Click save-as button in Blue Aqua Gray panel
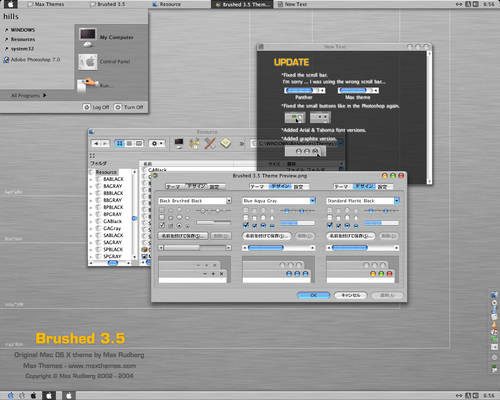The image size is (500, 400). [x=266, y=236]
